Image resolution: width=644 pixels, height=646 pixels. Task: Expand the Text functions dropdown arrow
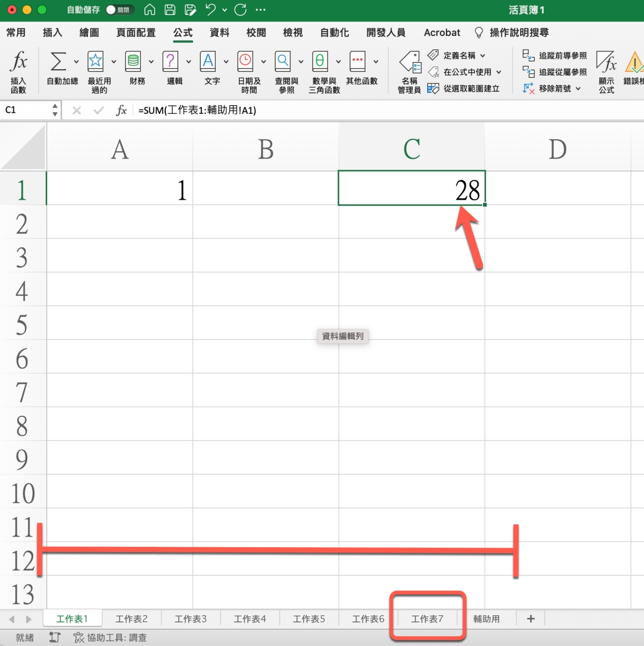(x=226, y=62)
